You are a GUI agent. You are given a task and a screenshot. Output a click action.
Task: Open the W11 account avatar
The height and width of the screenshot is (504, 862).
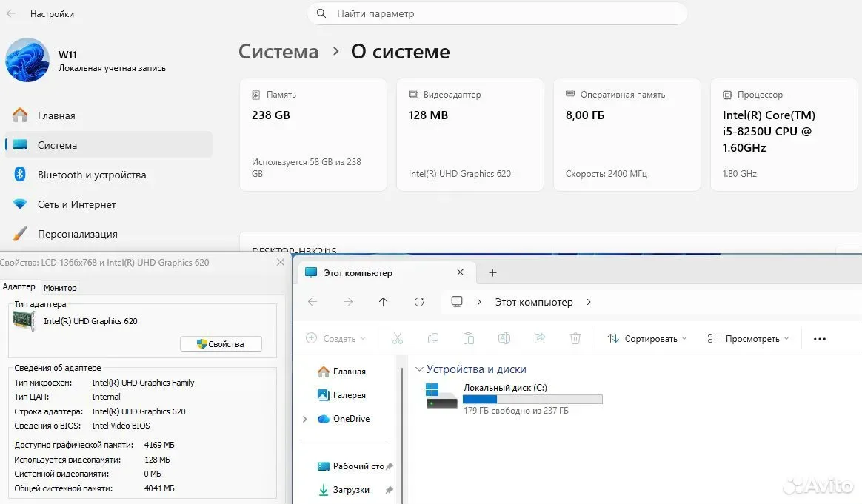click(27, 60)
